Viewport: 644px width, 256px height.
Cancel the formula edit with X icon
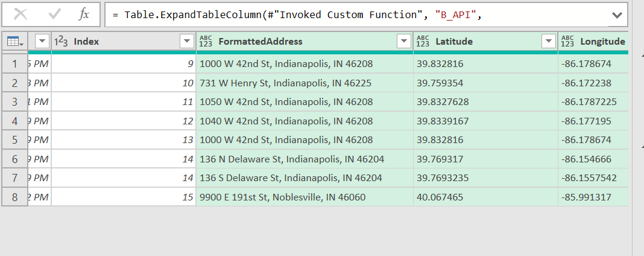click(x=21, y=15)
